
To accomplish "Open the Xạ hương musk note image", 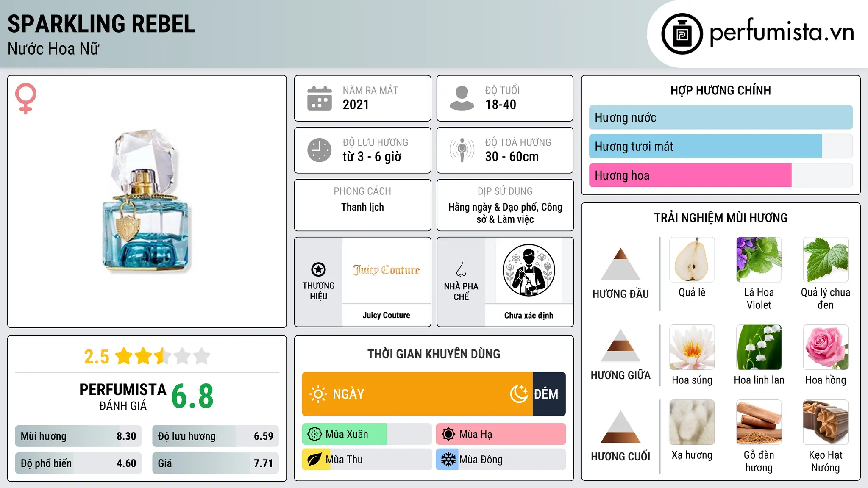I will 692,422.
